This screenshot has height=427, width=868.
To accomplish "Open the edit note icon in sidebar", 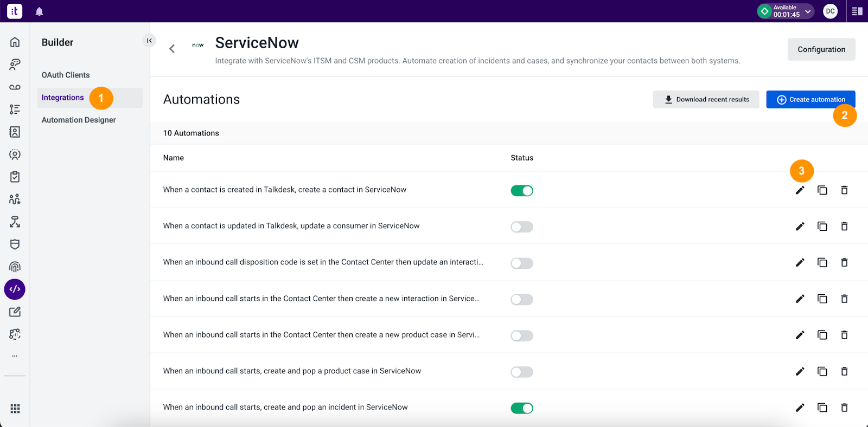I will [15, 312].
